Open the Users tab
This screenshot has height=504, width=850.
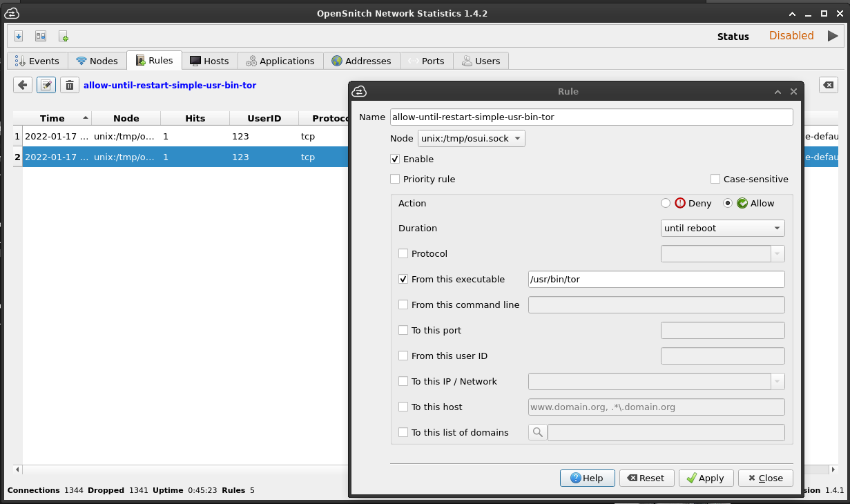pos(481,61)
